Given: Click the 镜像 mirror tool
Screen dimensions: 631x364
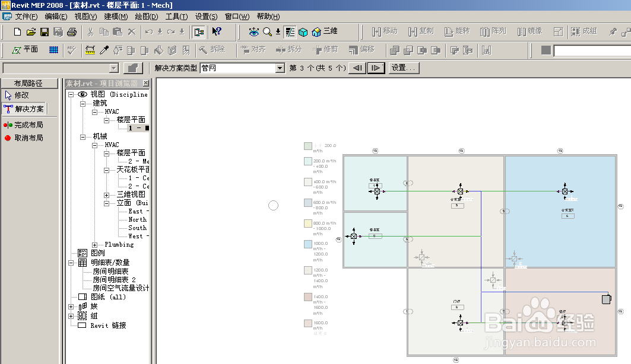Looking at the screenshot, I should click(x=530, y=31).
